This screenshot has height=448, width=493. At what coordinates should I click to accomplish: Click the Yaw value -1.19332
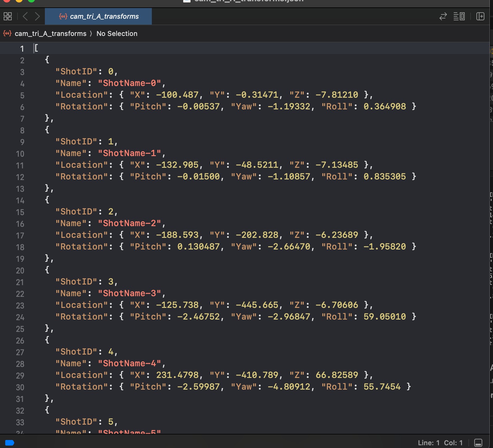289,106
